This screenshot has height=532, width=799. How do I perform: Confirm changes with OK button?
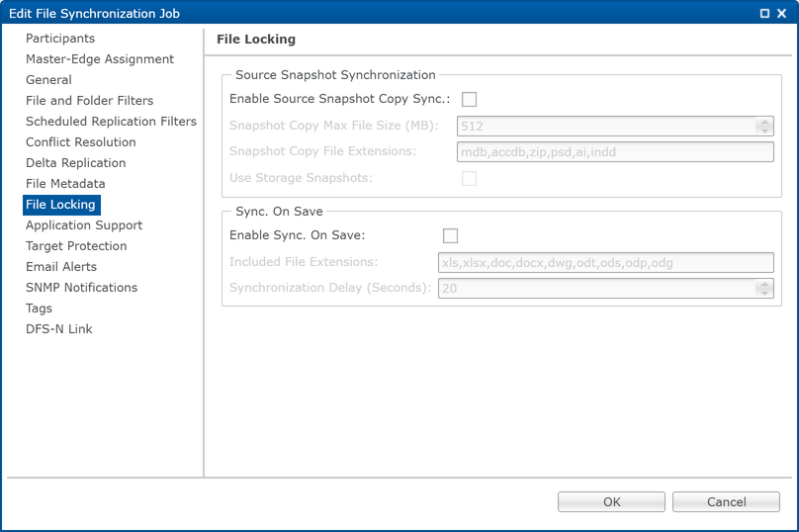tap(611, 502)
